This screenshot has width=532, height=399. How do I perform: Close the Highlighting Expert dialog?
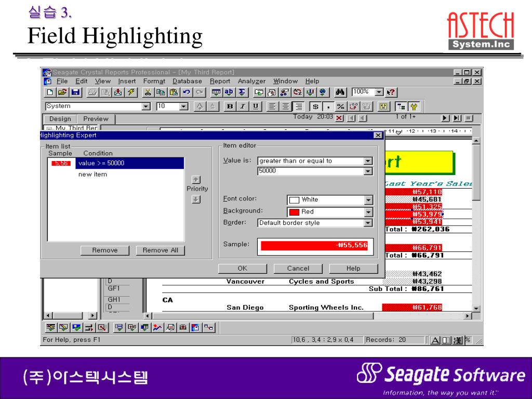(x=378, y=136)
